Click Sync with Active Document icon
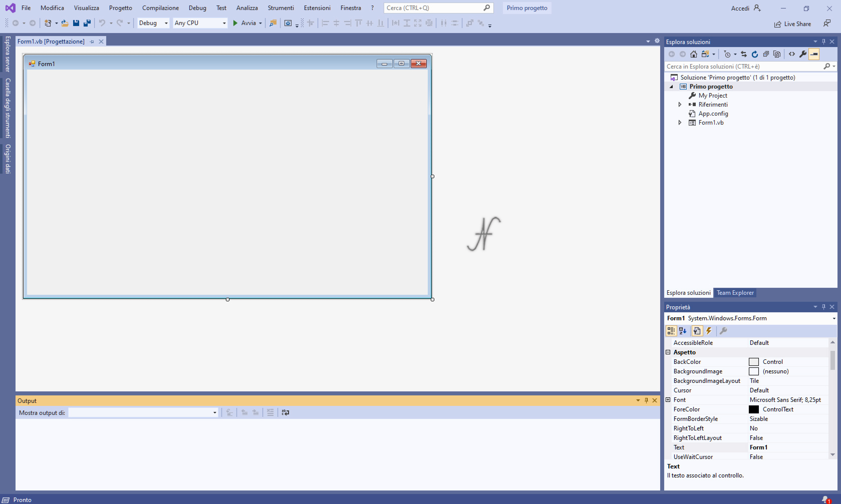The width and height of the screenshot is (841, 504). coord(744,54)
